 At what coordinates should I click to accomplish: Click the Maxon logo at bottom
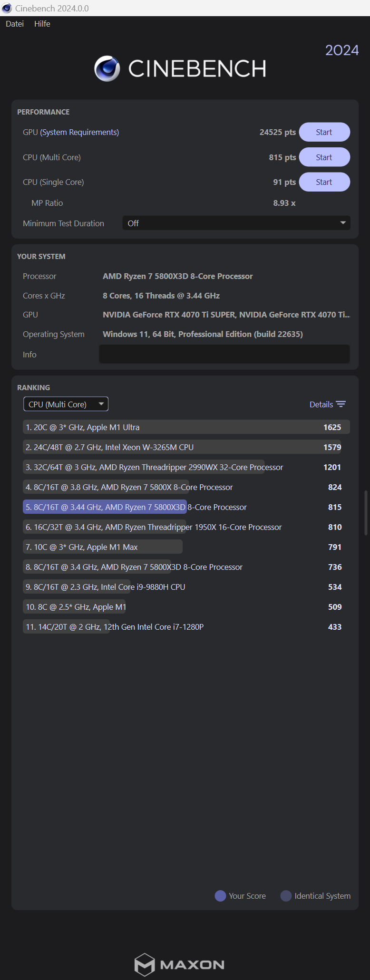[x=180, y=964]
